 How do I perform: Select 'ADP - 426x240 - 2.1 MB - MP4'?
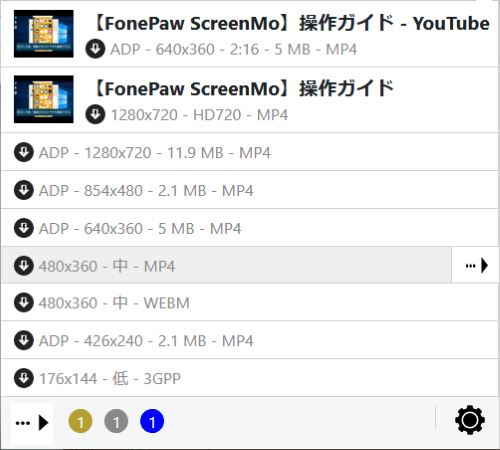coord(146,341)
